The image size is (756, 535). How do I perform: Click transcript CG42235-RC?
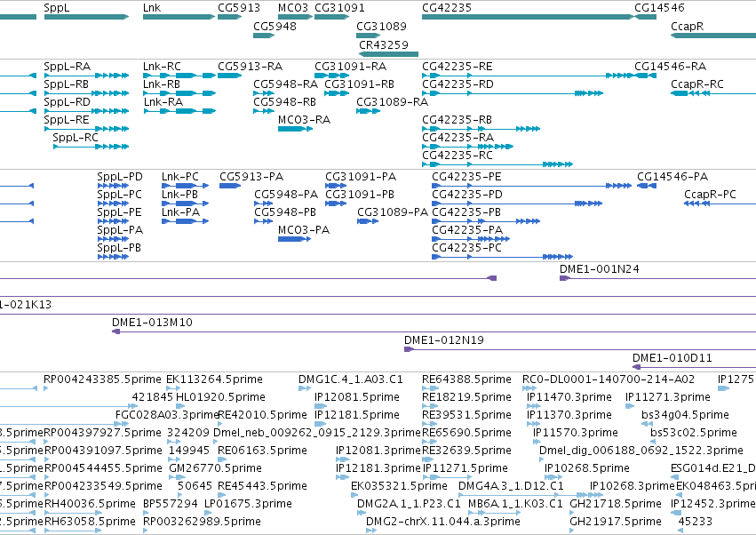coord(458,156)
